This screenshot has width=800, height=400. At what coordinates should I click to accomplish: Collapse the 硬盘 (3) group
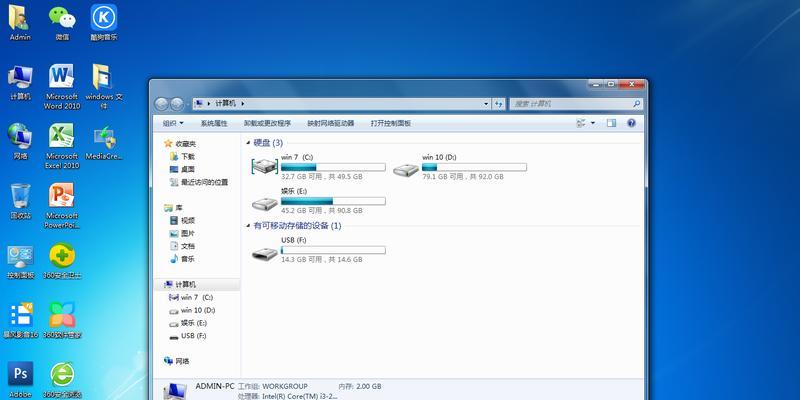(249, 143)
